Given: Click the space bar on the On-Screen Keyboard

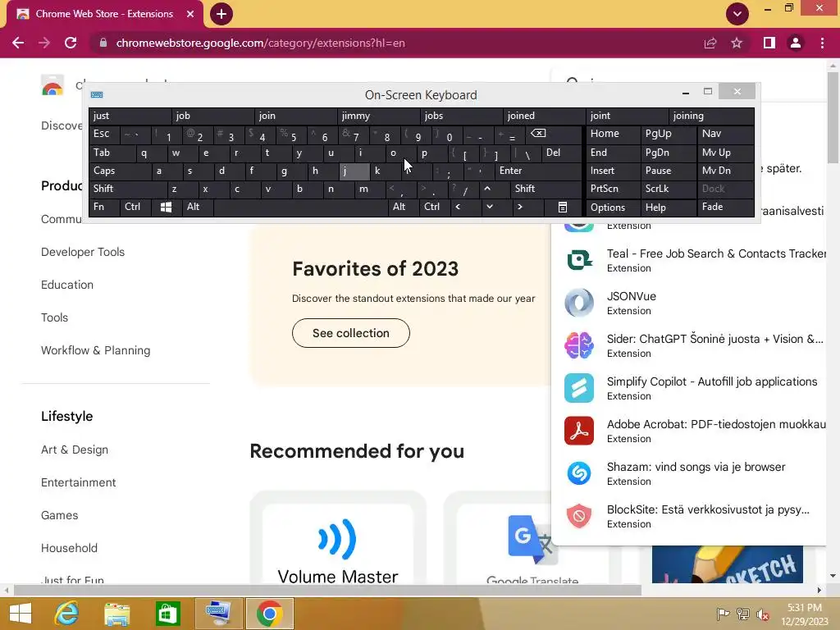Looking at the screenshot, I should (x=300, y=207).
